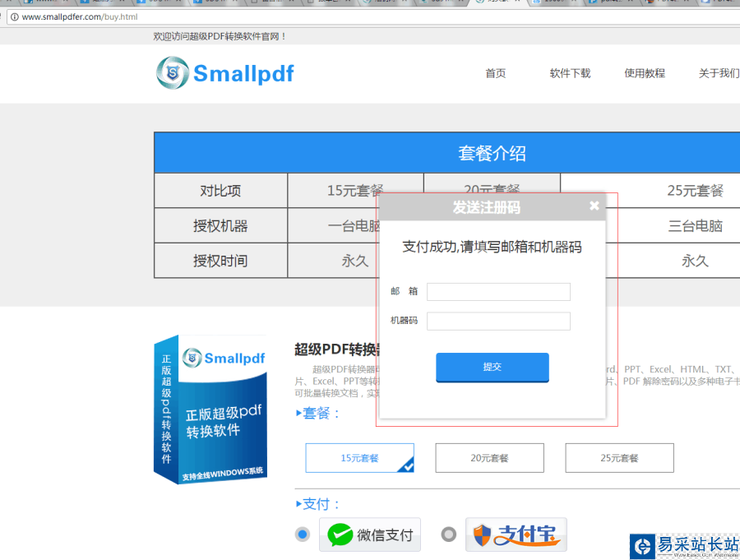
Task: Click the 邮箱 input field
Action: (498, 292)
